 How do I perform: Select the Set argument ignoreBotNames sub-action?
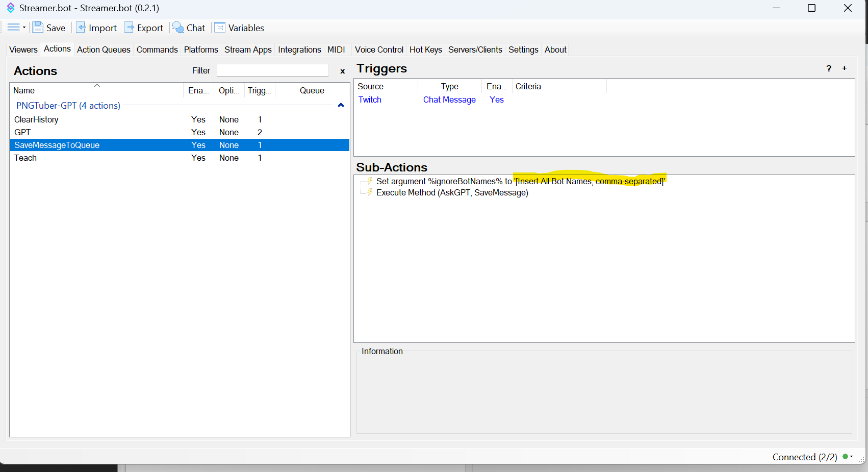520,182
